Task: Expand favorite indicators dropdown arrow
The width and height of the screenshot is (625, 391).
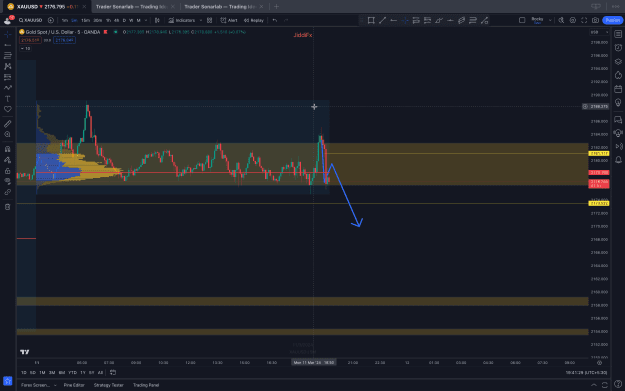Action: [x=200, y=20]
